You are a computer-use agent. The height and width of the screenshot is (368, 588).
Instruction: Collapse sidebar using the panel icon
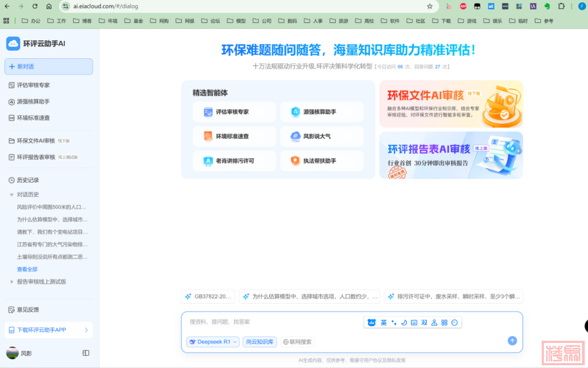85,353
